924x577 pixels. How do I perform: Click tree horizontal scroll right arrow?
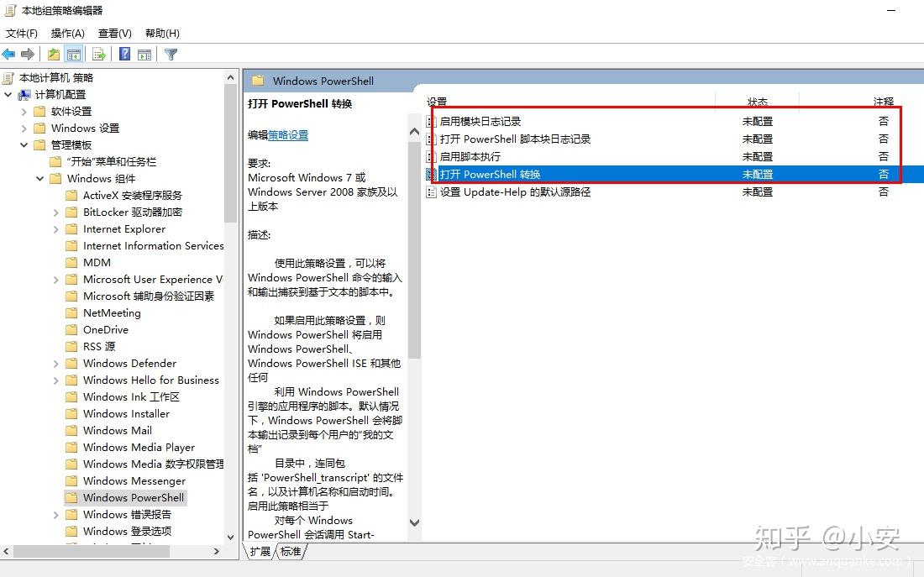coord(216,552)
